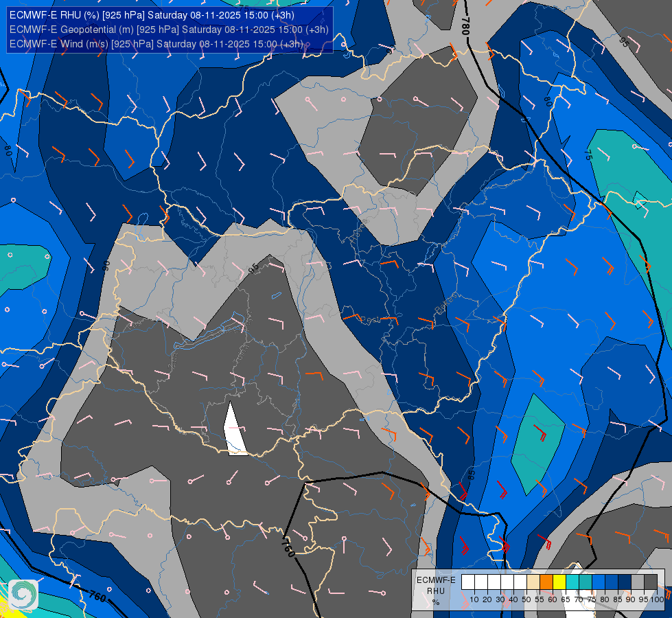Pick the dark gray 95–100 legend swatch
Viewport: 672px width, 618px height.
coord(651,582)
